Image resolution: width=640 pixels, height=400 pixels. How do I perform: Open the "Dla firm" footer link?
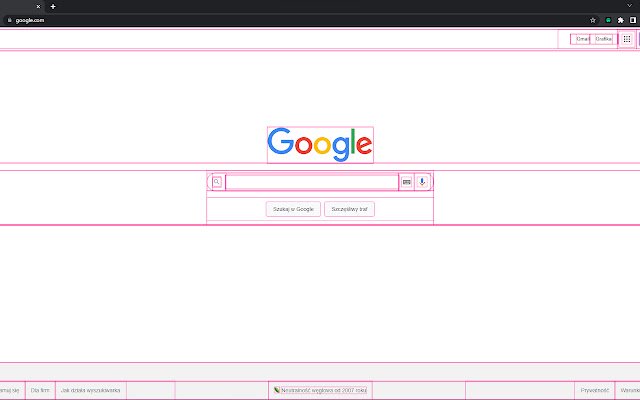pyautogui.click(x=40, y=391)
